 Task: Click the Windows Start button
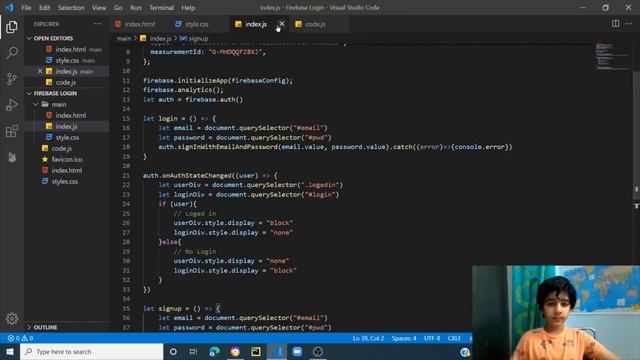[10, 351]
